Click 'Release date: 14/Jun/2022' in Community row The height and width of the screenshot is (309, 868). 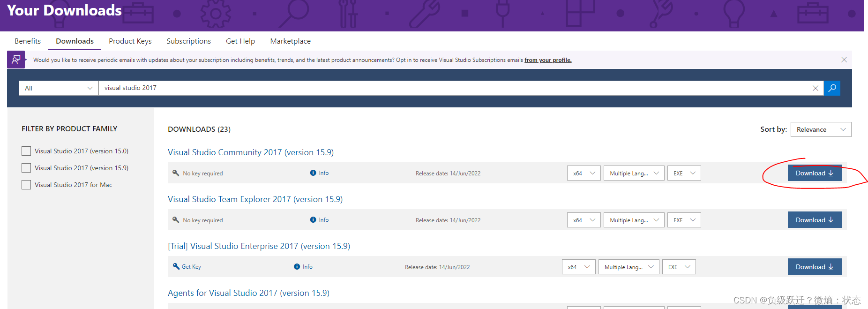click(448, 173)
